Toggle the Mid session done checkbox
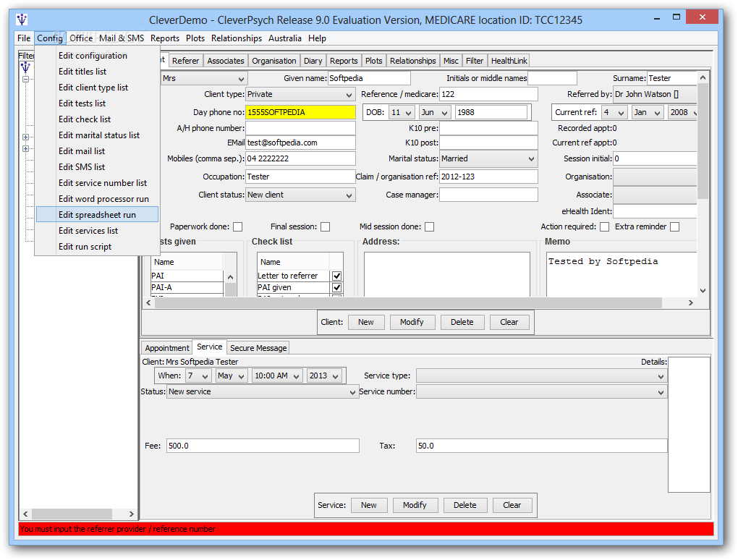 coord(429,227)
